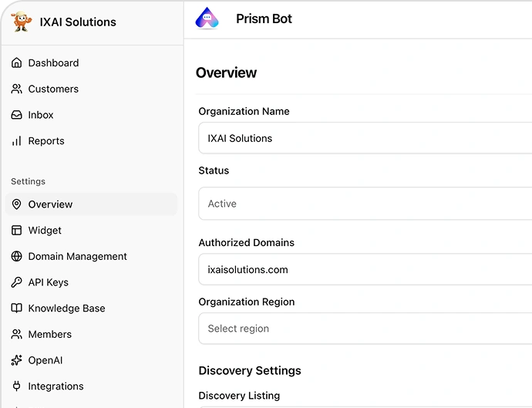The height and width of the screenshot is (408, 532).
Task: Click the Organization Name label
Action: (244, 111)
